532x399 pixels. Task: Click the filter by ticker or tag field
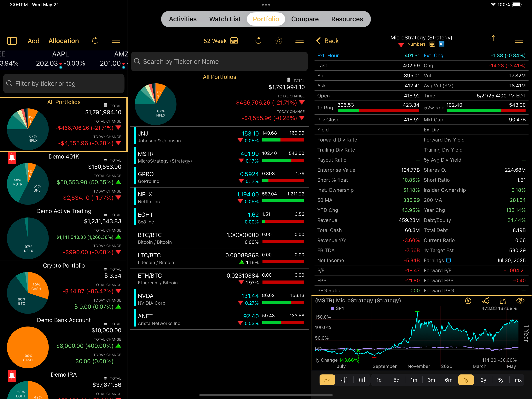pos(64,84)
